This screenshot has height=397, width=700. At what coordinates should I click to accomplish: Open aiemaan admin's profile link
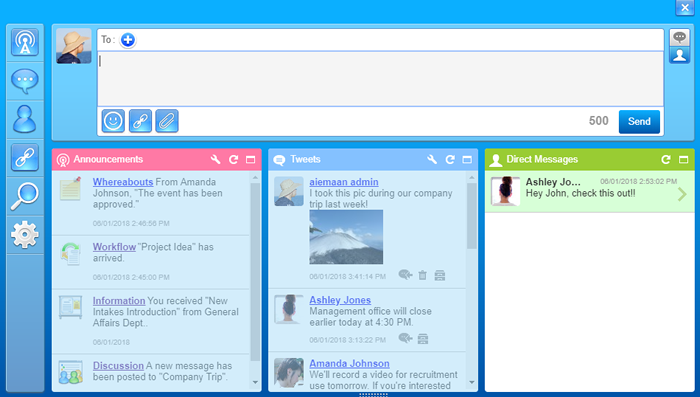pyautogui.click(x=344, y=182)
